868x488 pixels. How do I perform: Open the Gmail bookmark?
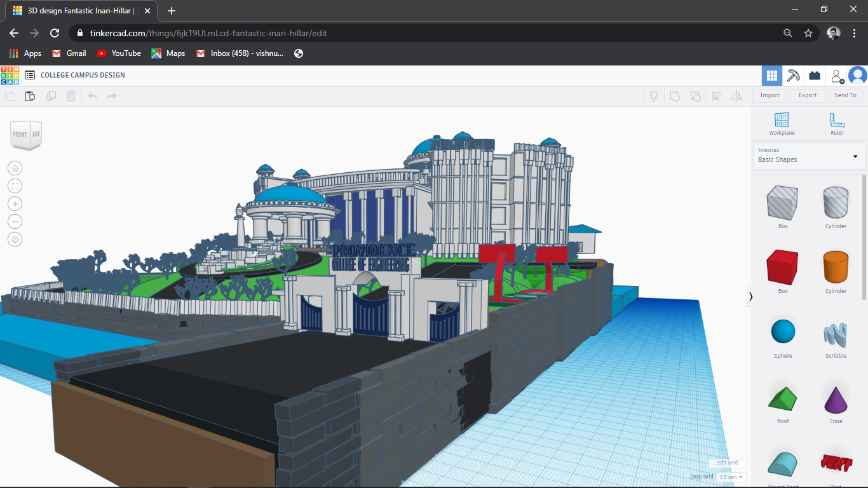(x=69, y=53)
